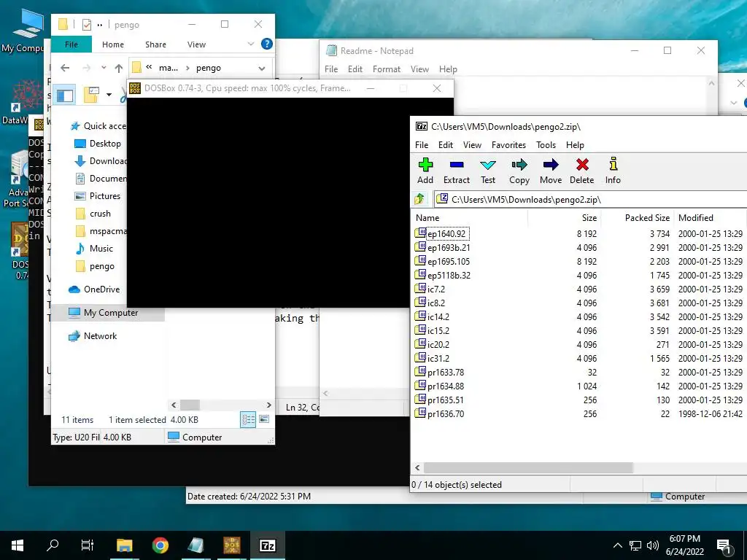The height and width of the screenshot is (560, 747).
Task: Click Explorer Back navigation arrow
Action: [x=65, y=68]
